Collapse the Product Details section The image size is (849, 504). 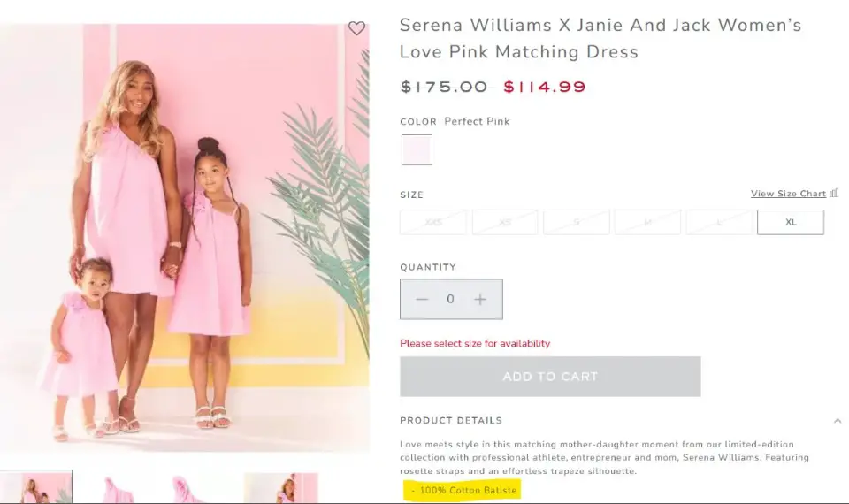837,421
